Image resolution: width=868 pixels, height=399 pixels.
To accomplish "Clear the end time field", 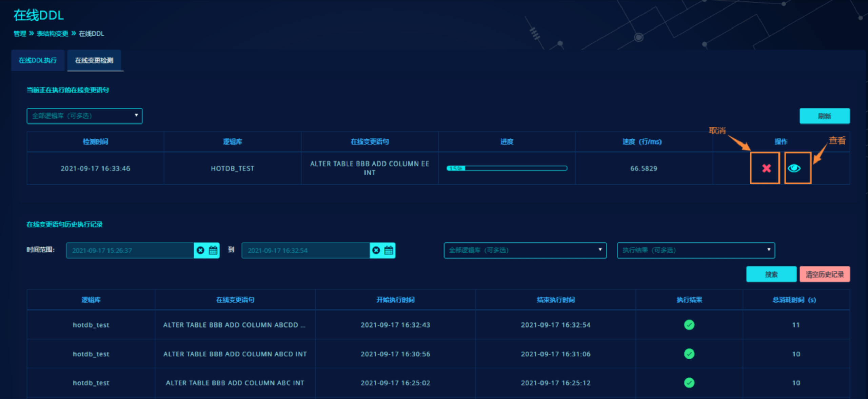I will [376, 250].
